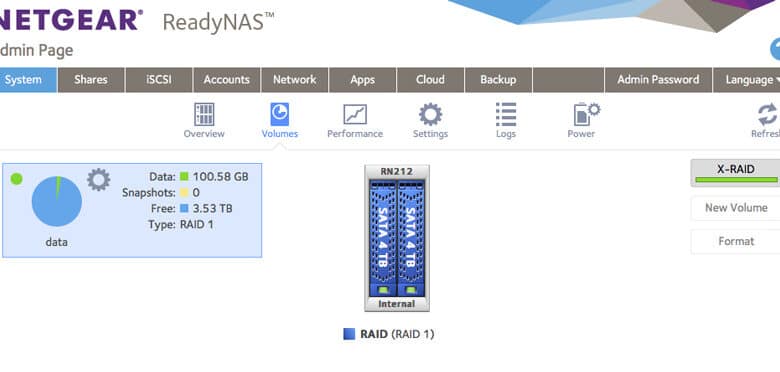Click the '100.58 GB' data value
The height and width of the screenshot is (372, 780).
220,177
